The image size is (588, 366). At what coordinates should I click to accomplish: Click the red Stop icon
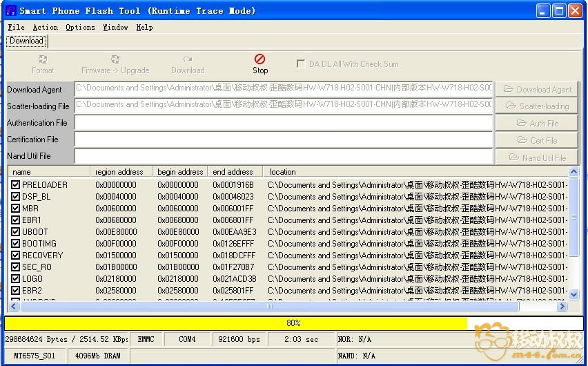tap(259, 59)
